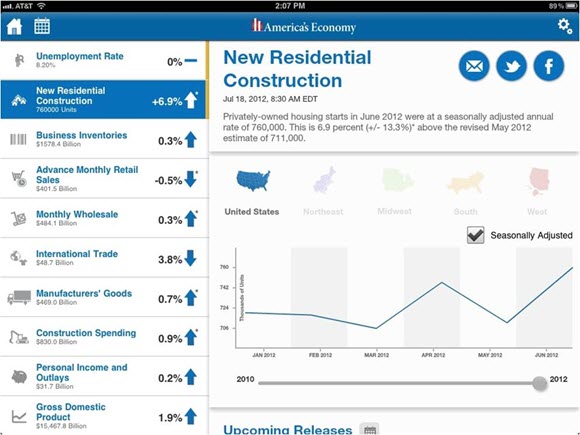The height and width of the screenshot is (435, 580).
Task: Toggle the Seasonally Adjusted checkbox
Action: click(475, 235)
